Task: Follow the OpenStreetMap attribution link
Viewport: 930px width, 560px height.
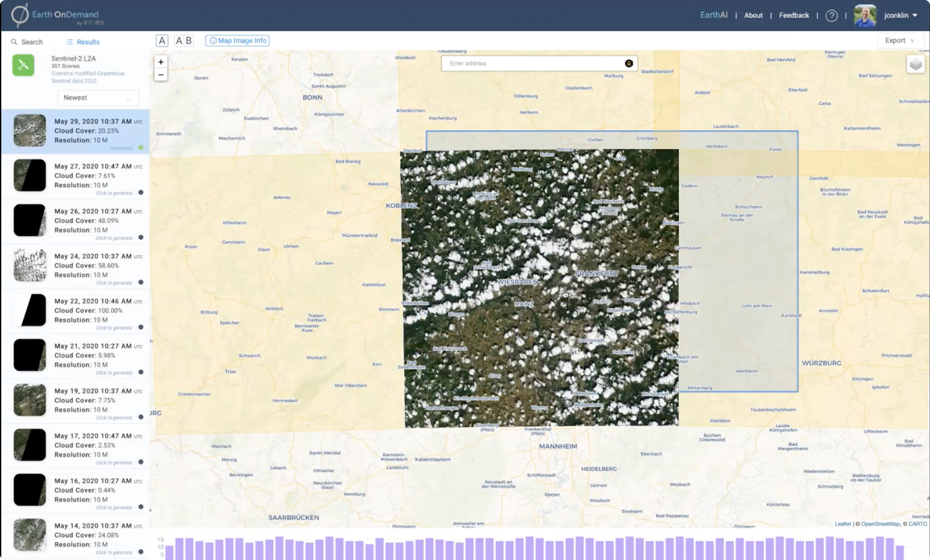Action: point(881,524)
